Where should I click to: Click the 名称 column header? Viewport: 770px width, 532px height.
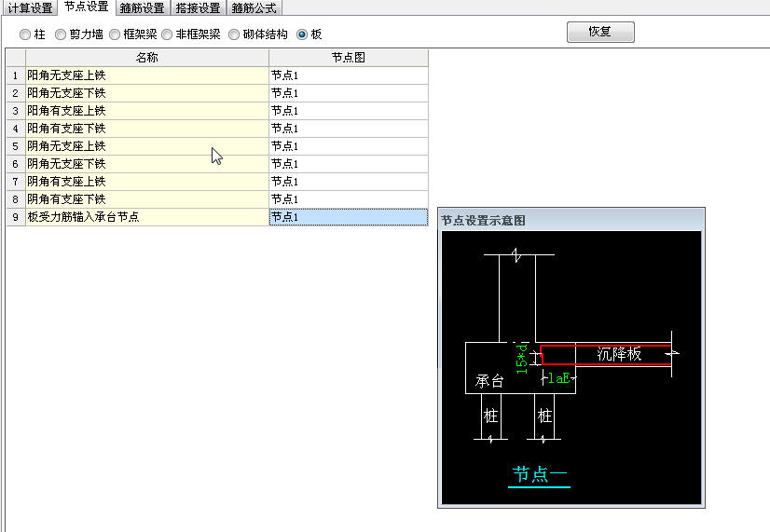147,58
